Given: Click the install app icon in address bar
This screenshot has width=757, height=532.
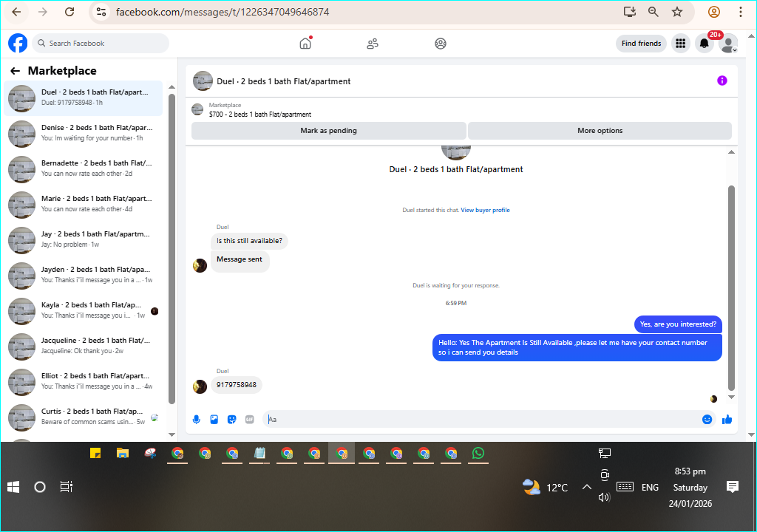Looking at the screenshot, I should [x=630, y=12].
